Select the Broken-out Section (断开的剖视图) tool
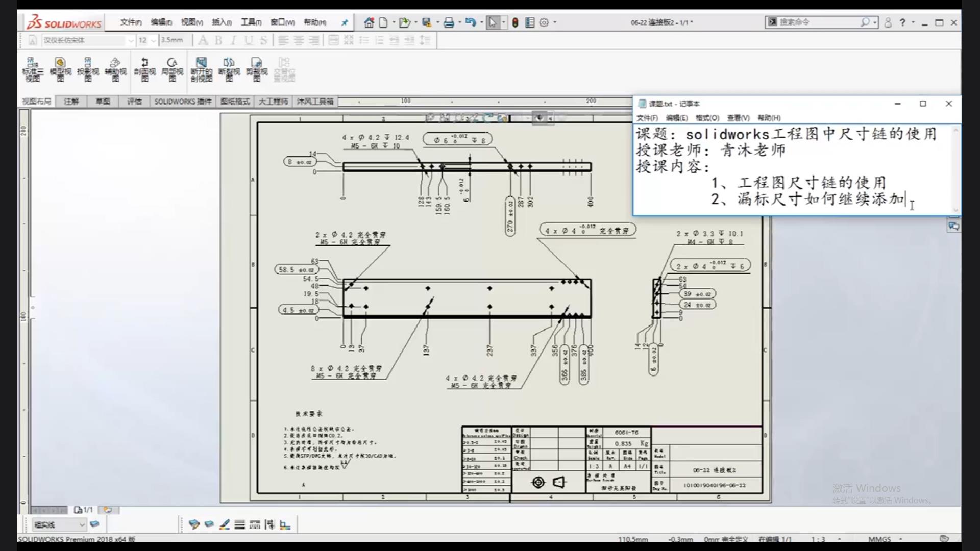This screenshot has width=980, height=551. [202, 69]
